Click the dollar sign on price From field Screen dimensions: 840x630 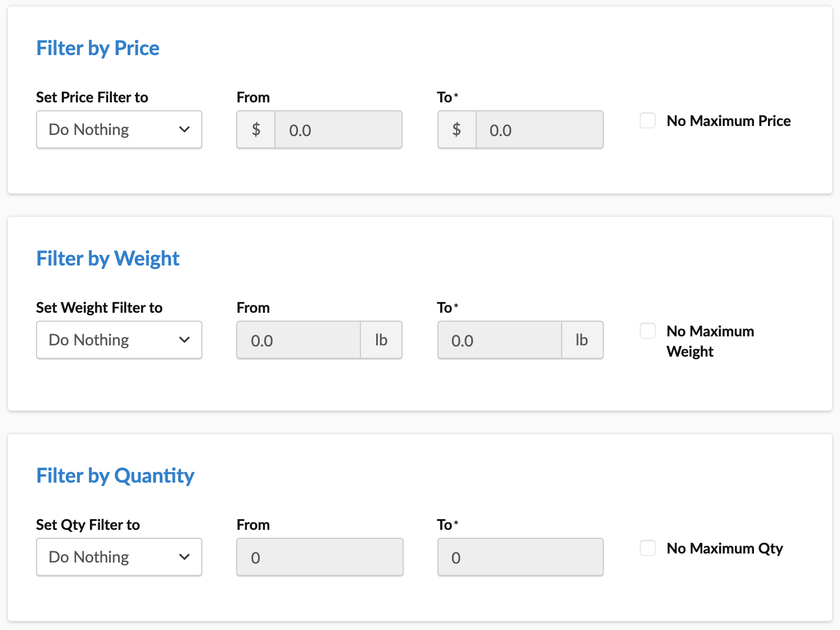(x=256, y=130)
